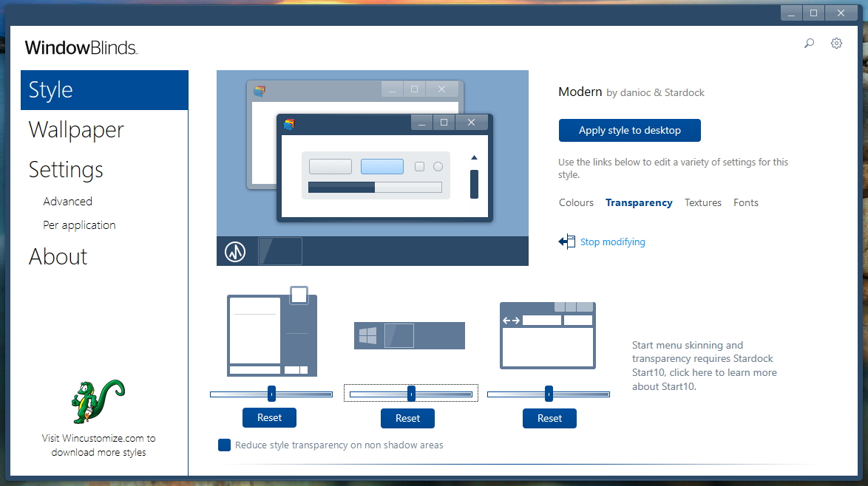Screen dimensions: 868x486
Task: Switch to the Textures tab
Action: [x=703, y=203]
